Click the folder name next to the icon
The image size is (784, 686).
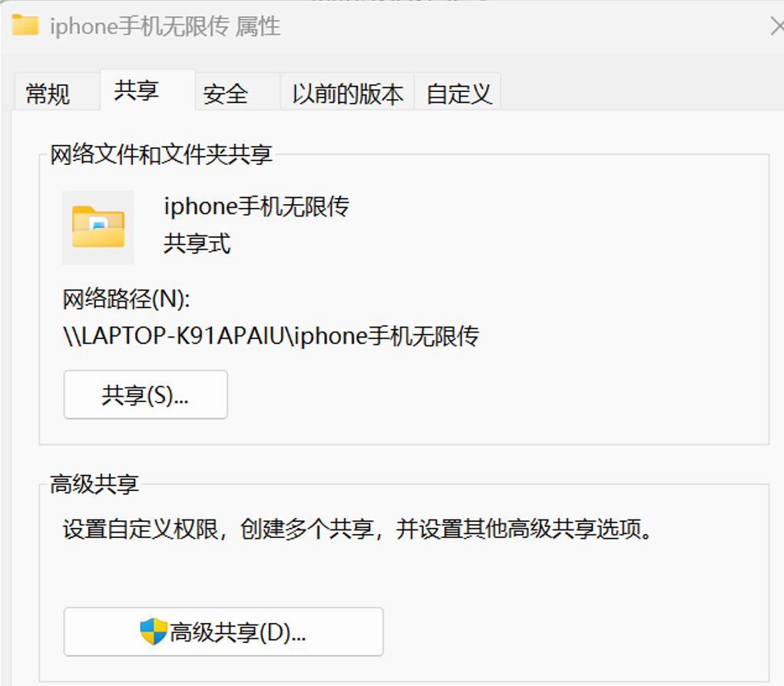point(256,206)
